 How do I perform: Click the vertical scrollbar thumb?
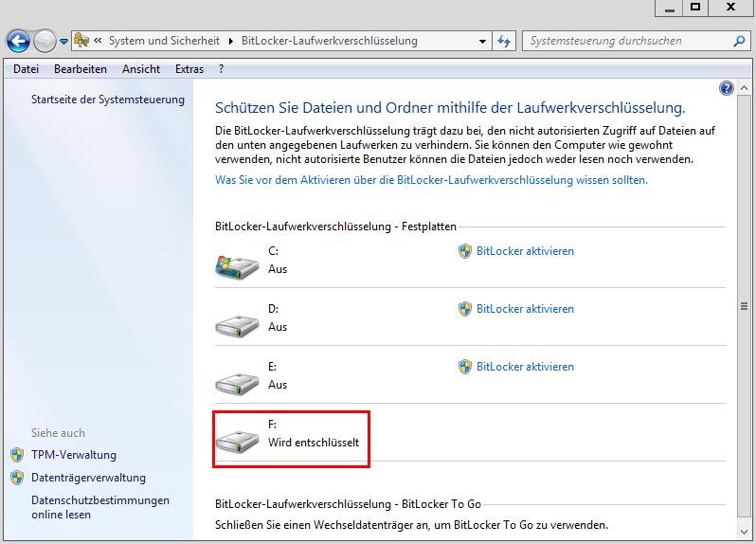(744, 306)
